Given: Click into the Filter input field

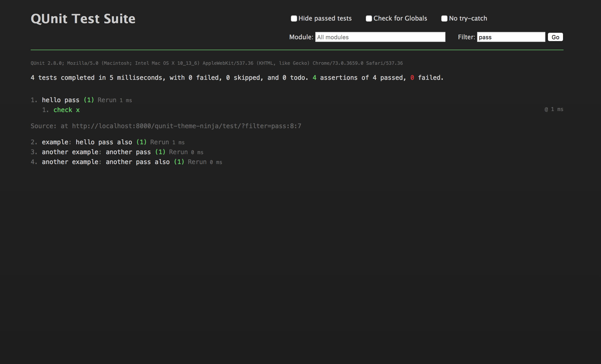Looking at the screenshot, I should pos(511,37).
